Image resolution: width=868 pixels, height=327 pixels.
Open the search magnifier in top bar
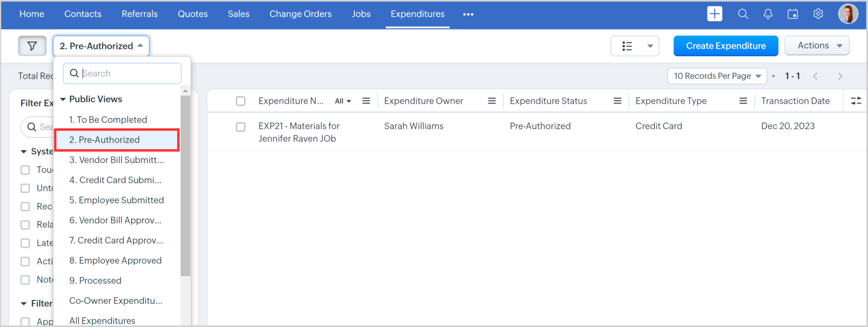(x=743, y=14)
